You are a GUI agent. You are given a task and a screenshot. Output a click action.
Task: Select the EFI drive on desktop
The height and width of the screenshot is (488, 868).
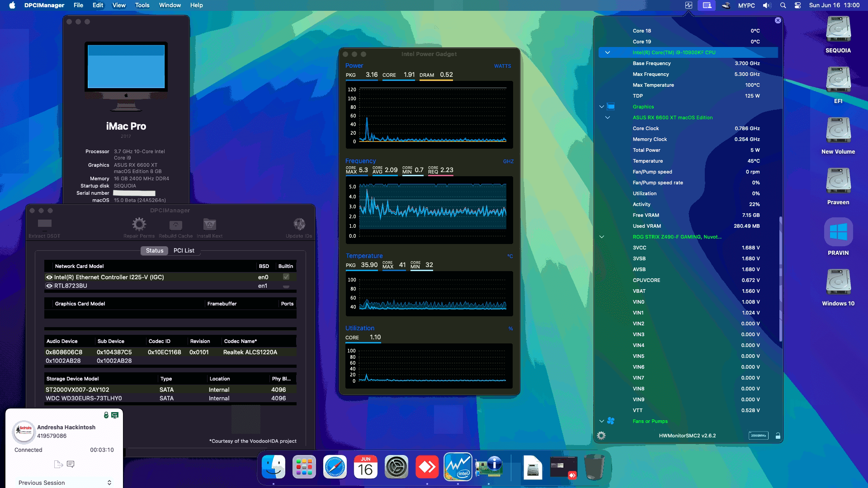(838, 85)
